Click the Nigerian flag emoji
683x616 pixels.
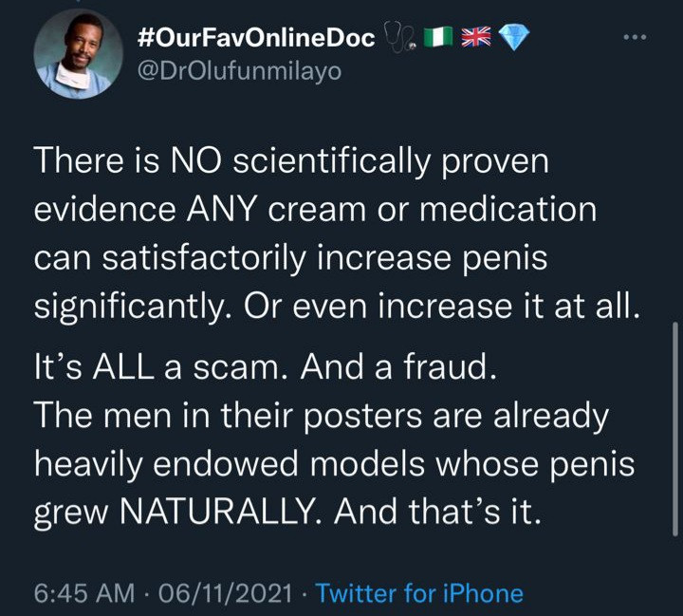coord(438,38)
